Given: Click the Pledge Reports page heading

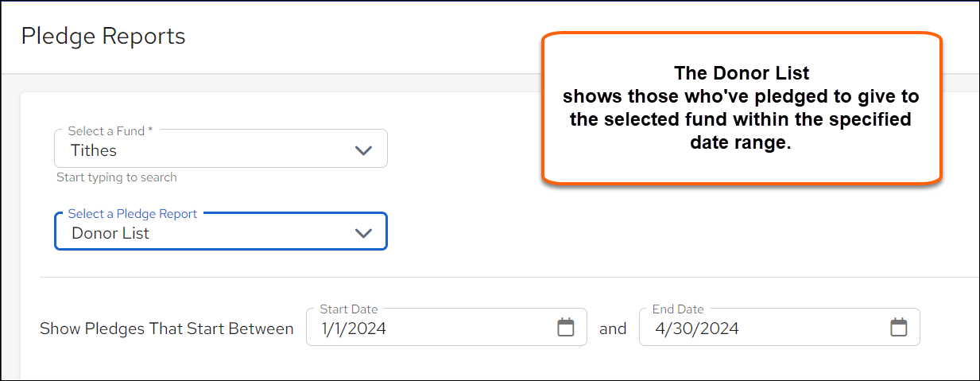Looking at the screenshot, I should click(x=103, y=36).
